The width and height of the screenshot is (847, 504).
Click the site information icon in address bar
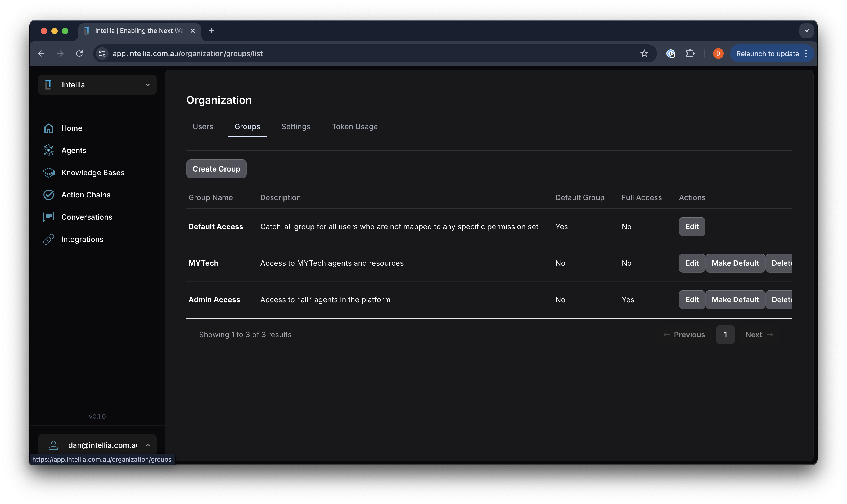coord(102,53)
